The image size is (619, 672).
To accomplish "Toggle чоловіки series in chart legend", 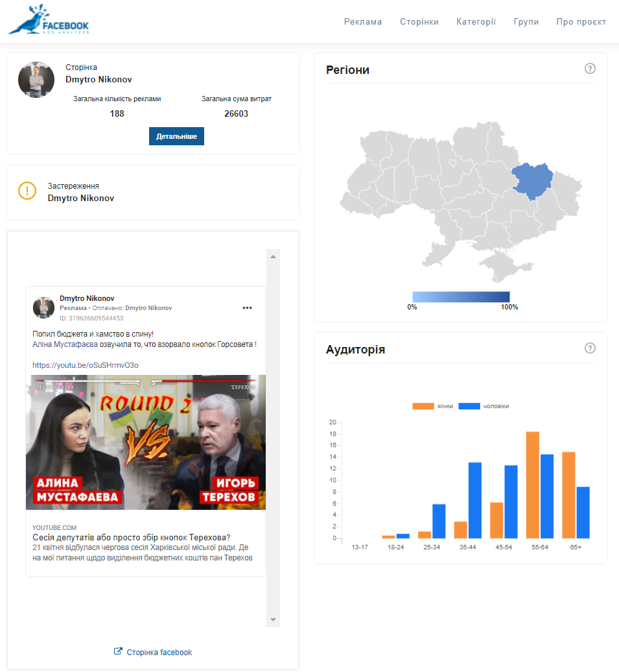I will [484, 406].
